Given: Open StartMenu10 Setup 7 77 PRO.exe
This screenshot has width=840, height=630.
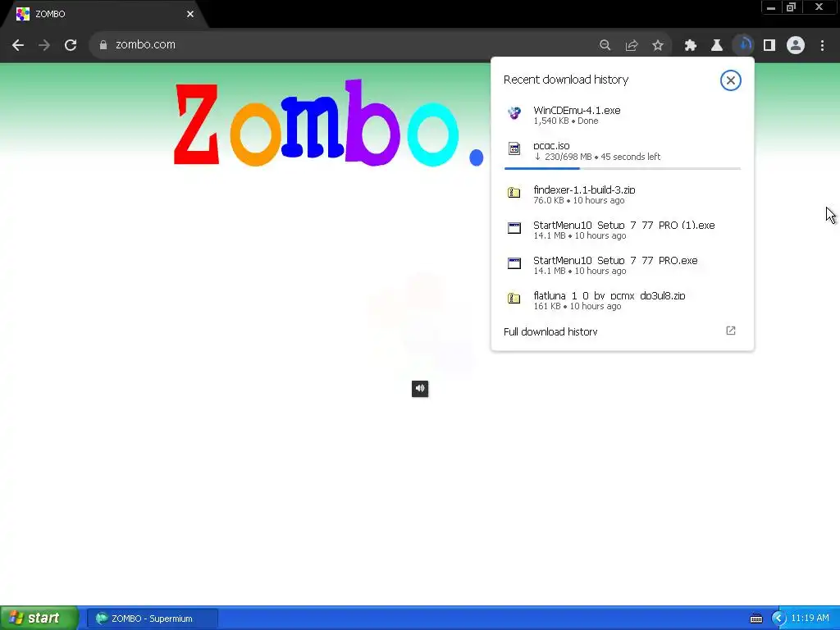Looking at the screenshot, I should (623, 265).
